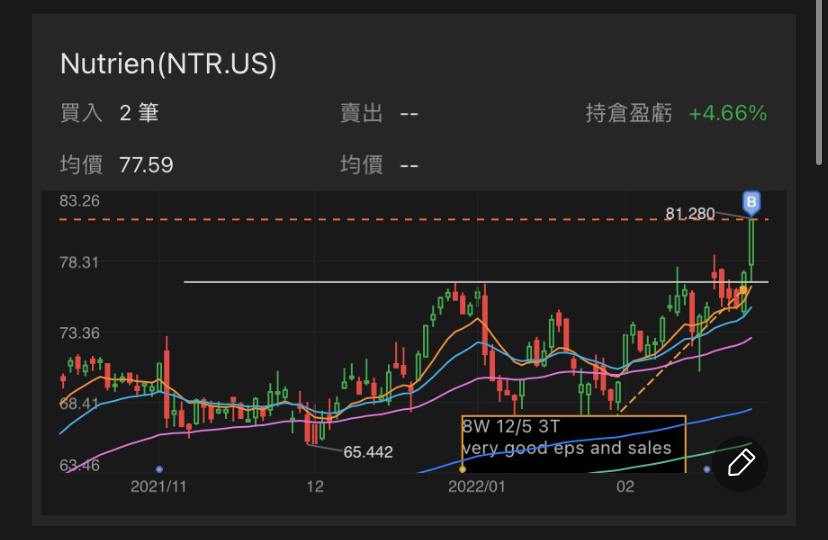The image size is (828, 540).
Task: Click the 2022/01 date axis label
Action: (x=477, y=487)
